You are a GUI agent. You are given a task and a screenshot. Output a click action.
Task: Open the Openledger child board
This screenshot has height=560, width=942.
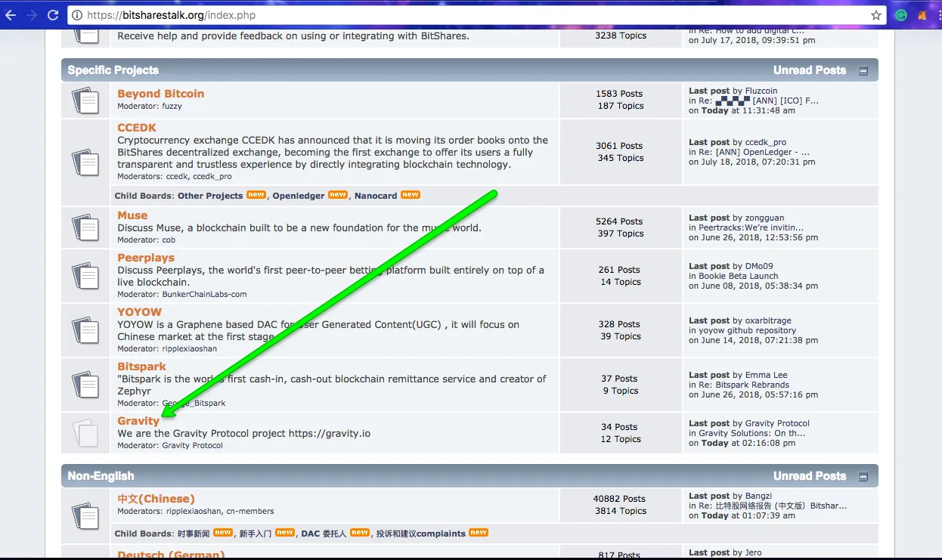coord(299,196)
